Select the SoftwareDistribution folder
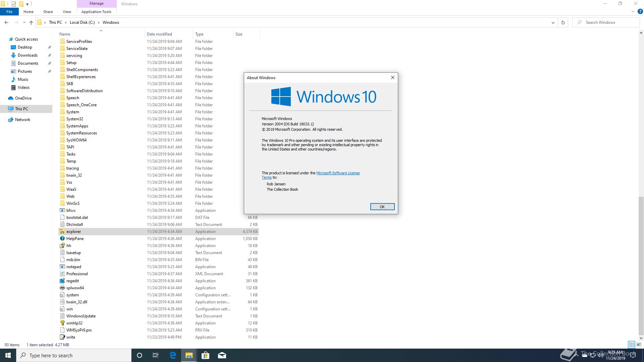This screenshot has width=644, height=362. point(84,91)
